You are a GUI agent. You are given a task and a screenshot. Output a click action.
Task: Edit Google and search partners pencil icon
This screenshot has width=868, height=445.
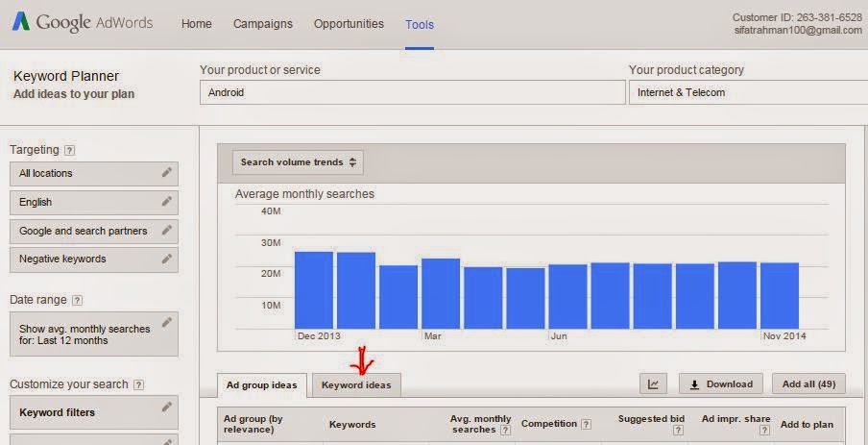(167, 231)
